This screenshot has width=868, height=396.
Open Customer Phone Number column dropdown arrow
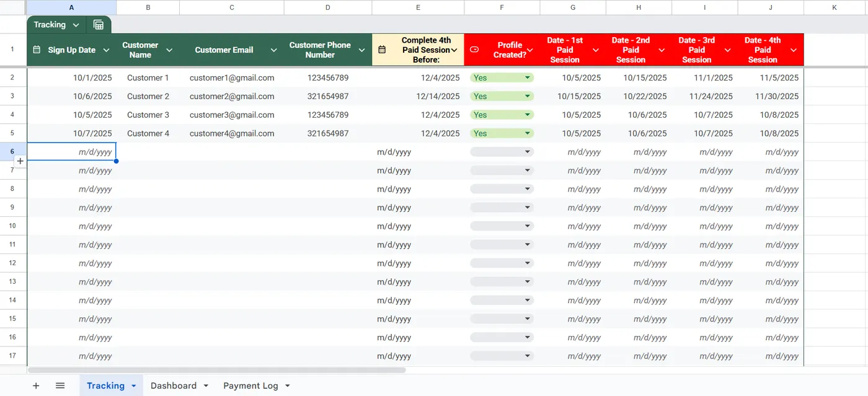click(x=362, y=50)
